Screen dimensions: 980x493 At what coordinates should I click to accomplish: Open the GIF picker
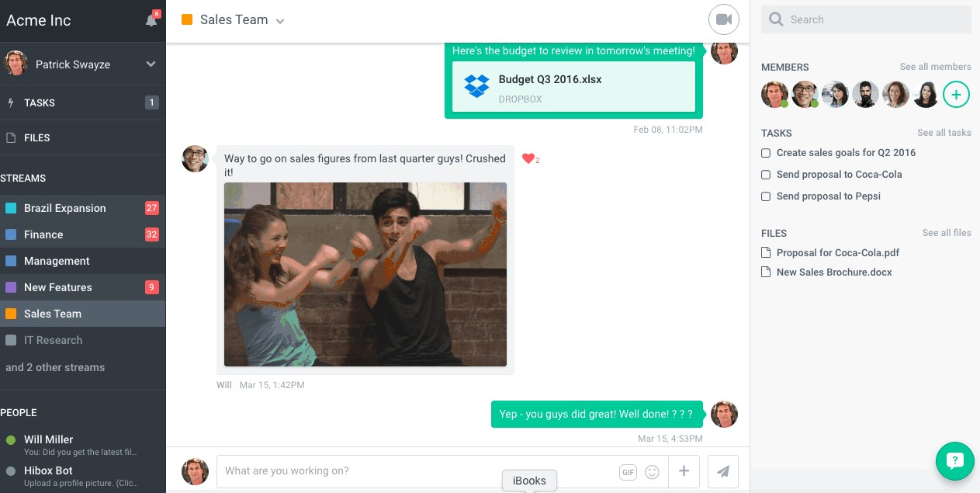[x=628, y=471]
